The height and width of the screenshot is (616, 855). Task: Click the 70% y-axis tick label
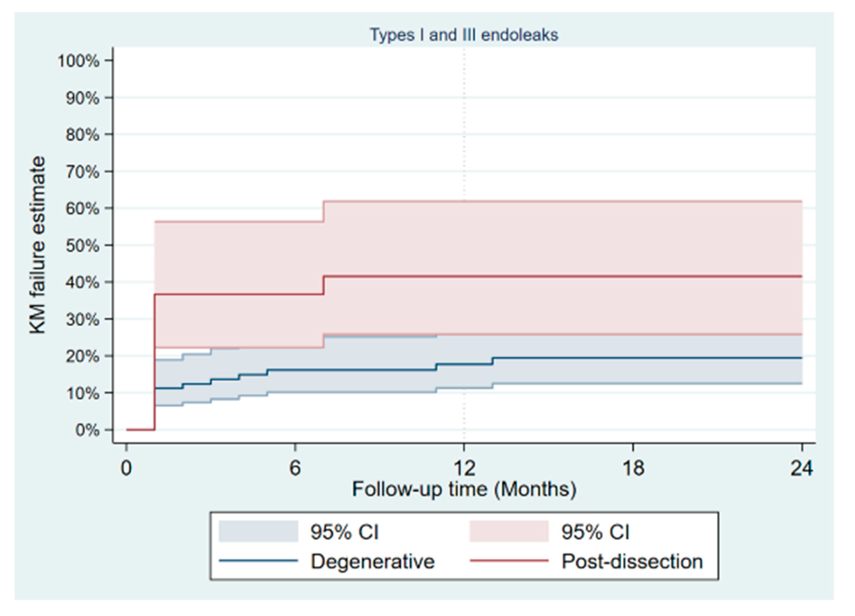tap(82, 172)
